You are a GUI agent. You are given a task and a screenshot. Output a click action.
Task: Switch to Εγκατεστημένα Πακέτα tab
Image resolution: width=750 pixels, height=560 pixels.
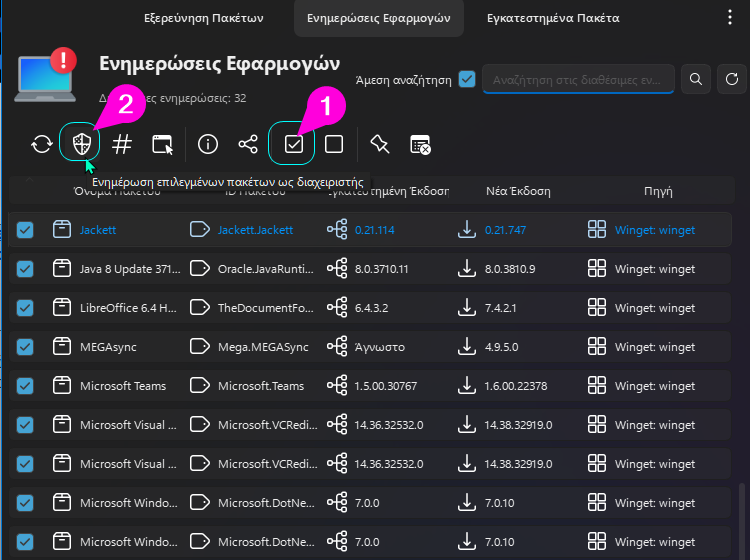(553, 18)
